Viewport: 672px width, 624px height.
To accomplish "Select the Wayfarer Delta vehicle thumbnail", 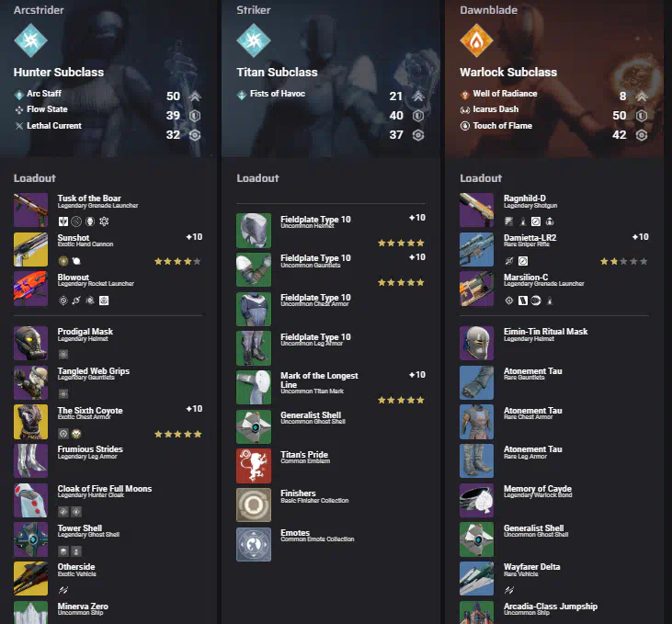I will coord(476,579).
